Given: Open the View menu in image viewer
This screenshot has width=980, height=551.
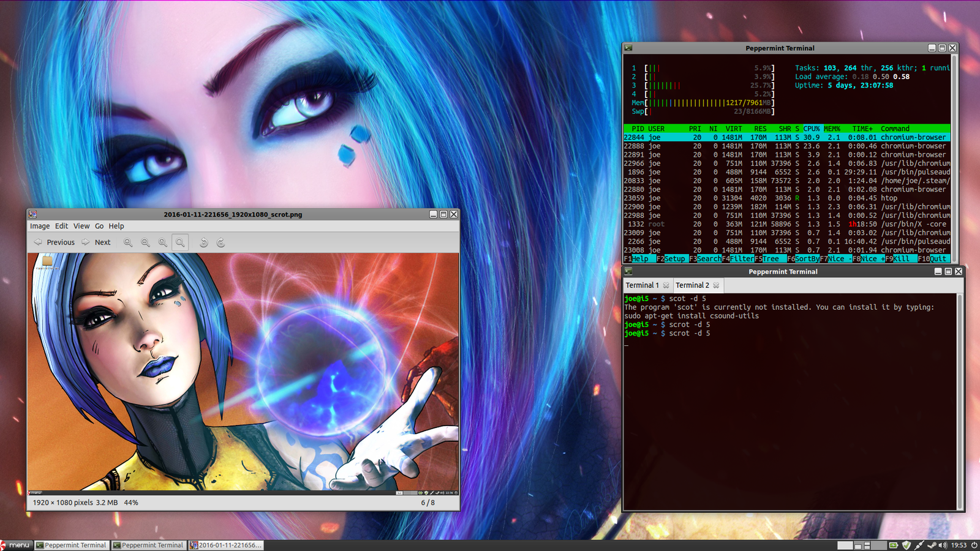Looking at the screenshot, I should pyautogui.click(x=81, y=226).
